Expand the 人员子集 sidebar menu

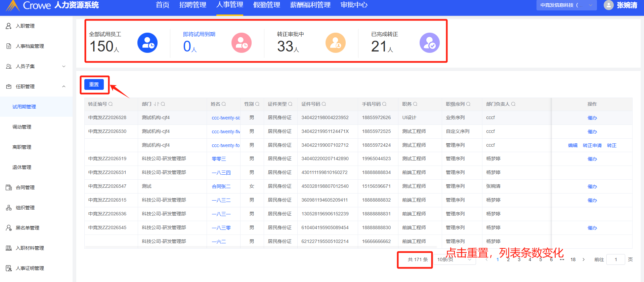[64, 66]
